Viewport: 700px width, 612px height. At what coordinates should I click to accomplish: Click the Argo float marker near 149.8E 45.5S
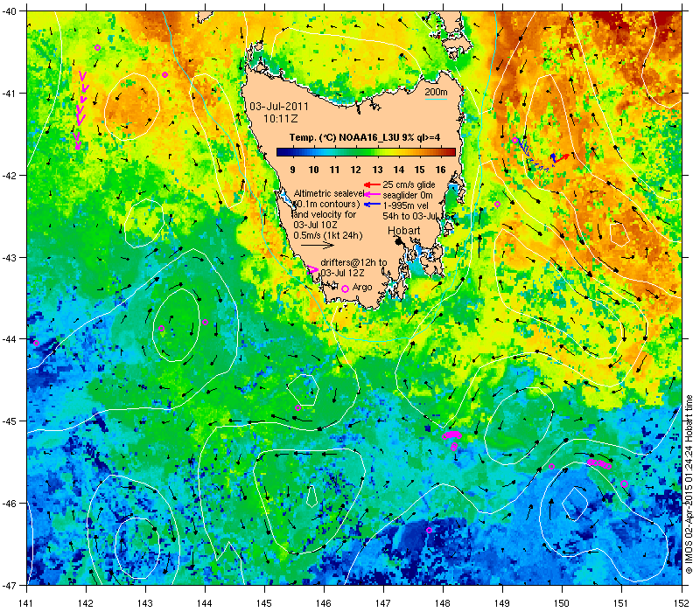click(x=551, y=467)
